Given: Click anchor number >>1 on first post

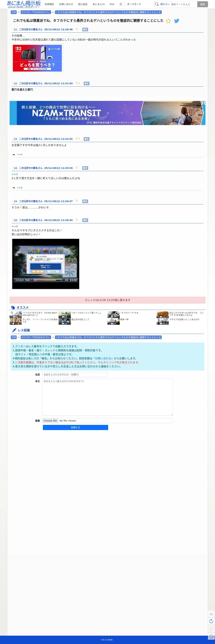Looking at the screenshot, I should (x=15, y=29).
